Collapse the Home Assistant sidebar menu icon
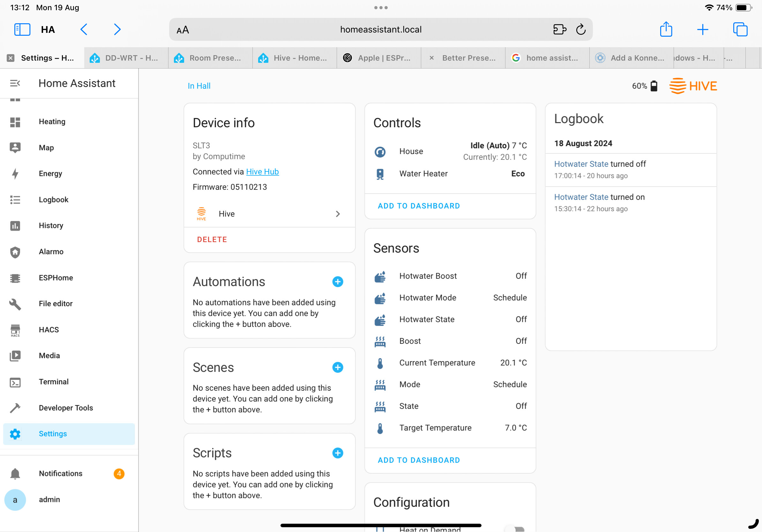This screenshot has height=532, width=762. (x=15, y=83)
